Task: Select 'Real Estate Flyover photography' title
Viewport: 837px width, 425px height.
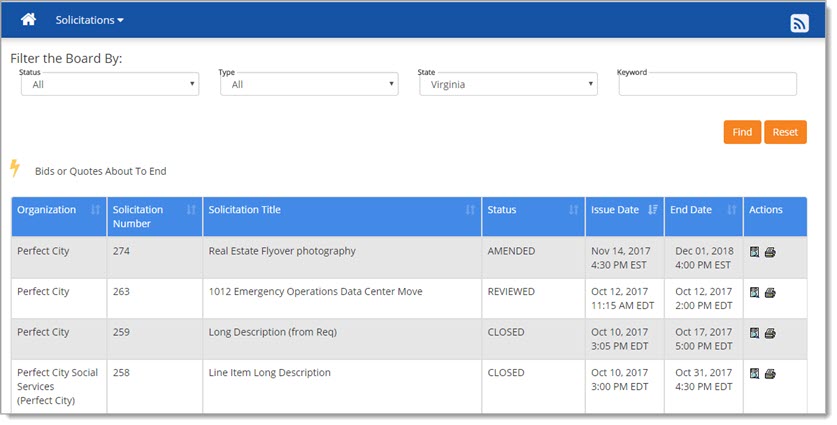Action: click(x=282, y=251)
